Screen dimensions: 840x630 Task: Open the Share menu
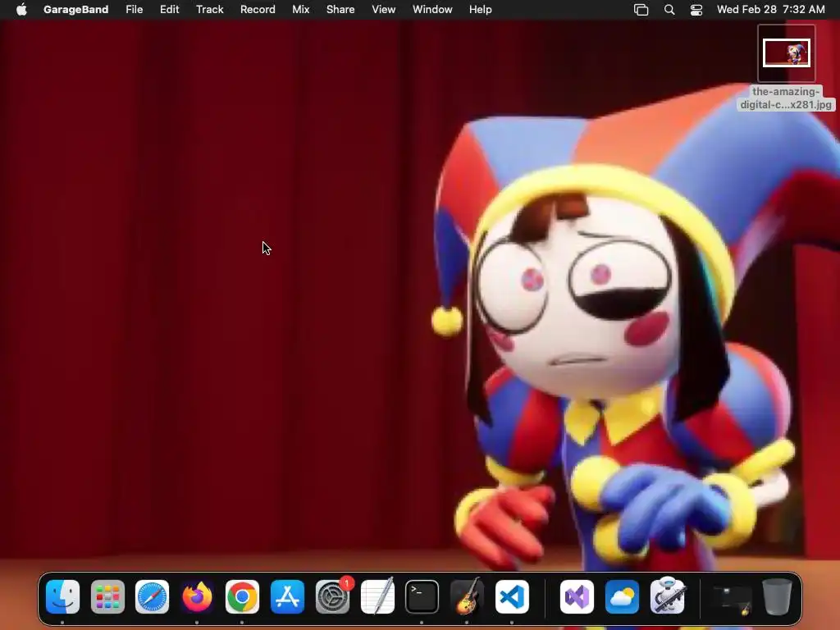340,10
